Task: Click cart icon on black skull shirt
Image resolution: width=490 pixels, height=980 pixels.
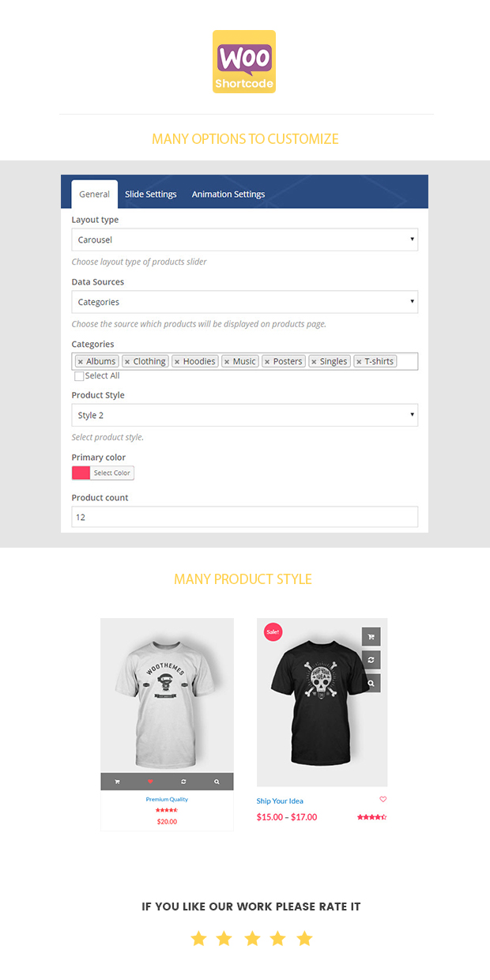Action: pos(371,636)
